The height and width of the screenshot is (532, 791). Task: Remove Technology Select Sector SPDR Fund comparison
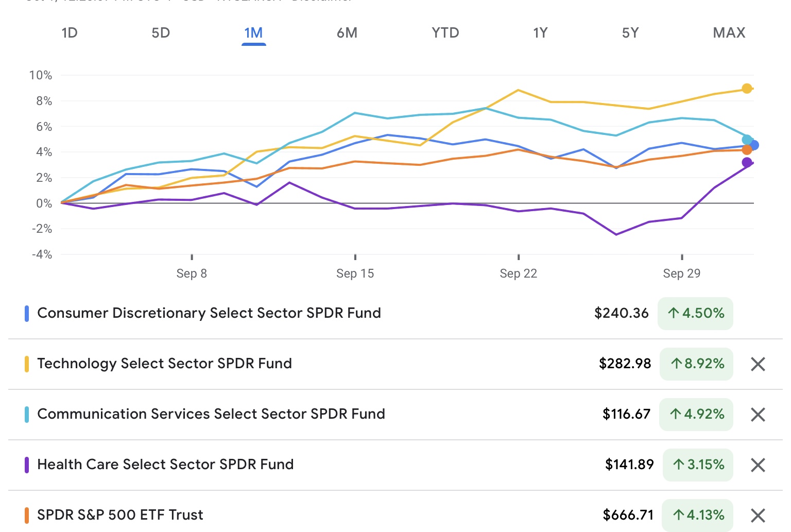[758, 364]
